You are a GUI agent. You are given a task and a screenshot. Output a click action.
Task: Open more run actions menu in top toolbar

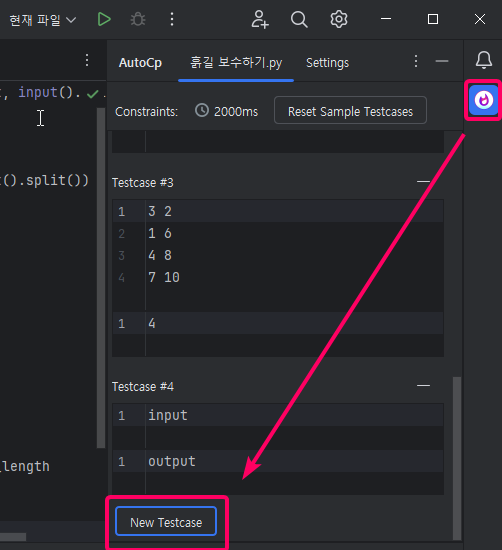[172, 19]
